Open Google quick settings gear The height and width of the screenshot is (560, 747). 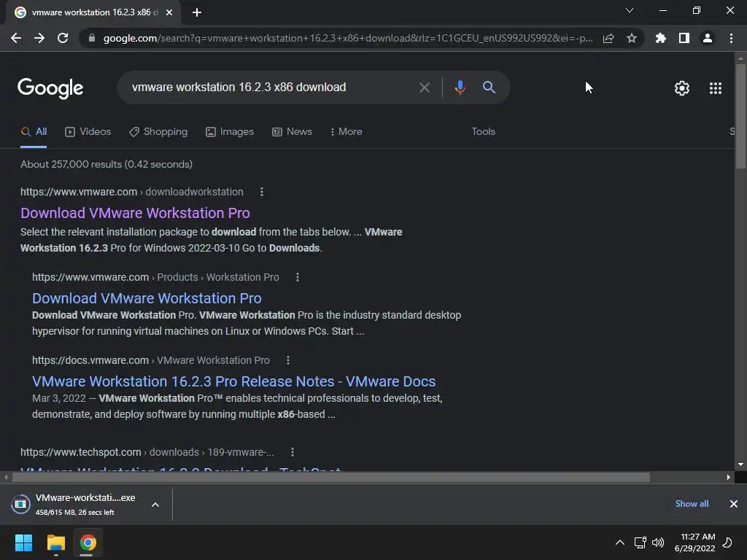pyautogui.click(x=682, y=88)
